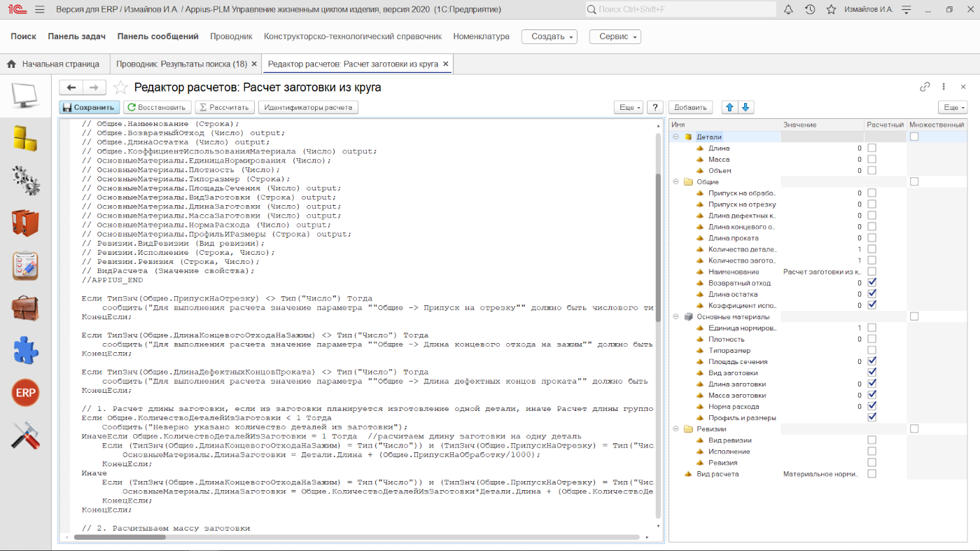The width and height of the screenshot is (980, 551).
Task: Open the blue puzzle piece sidebar section
Action: (26, 351)
